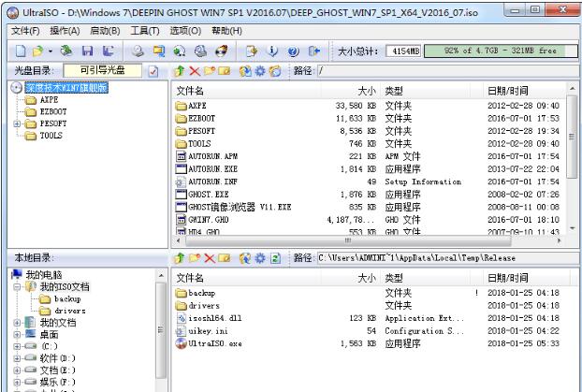The height and width of the screenshot is (392, 582).
Task: Click the 可引导光盘 bootable disc button
Action: pyautogui.click(x=102, y=70)
